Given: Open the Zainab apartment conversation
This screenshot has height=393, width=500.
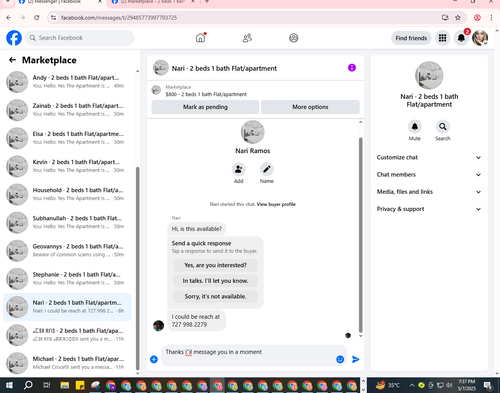Looking at the screenshot, I should click(68, 110).
